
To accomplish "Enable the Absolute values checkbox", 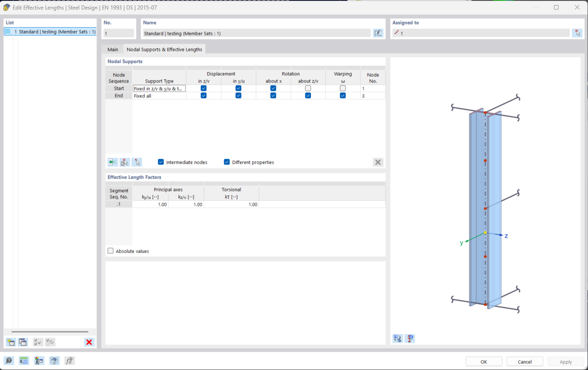I will pos(111,251).
